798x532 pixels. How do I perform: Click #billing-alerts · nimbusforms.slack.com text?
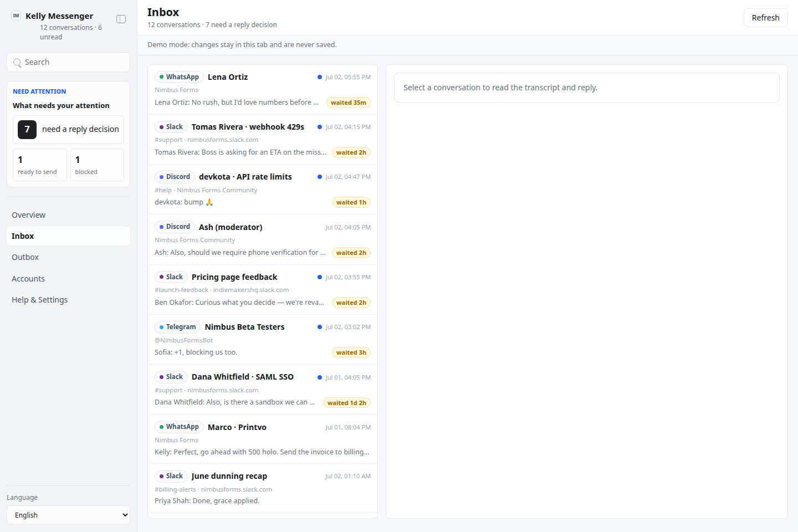click(x=213, y=489)
